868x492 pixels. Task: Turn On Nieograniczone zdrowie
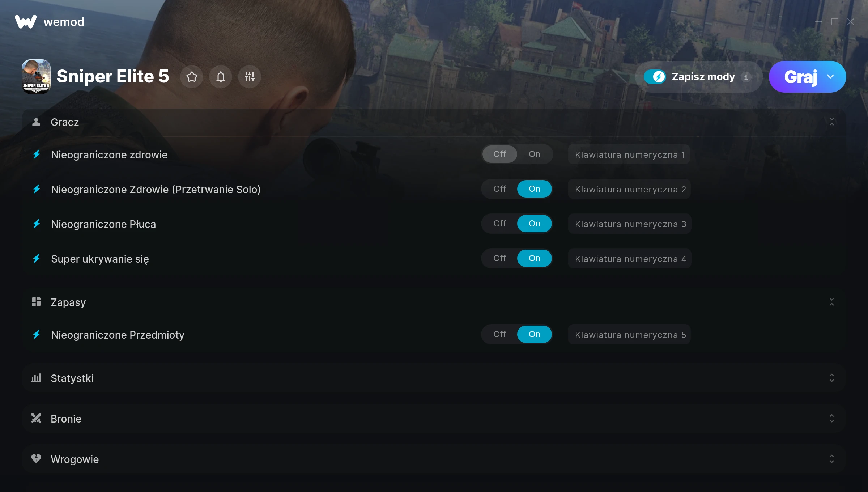[x=534, y=154]
